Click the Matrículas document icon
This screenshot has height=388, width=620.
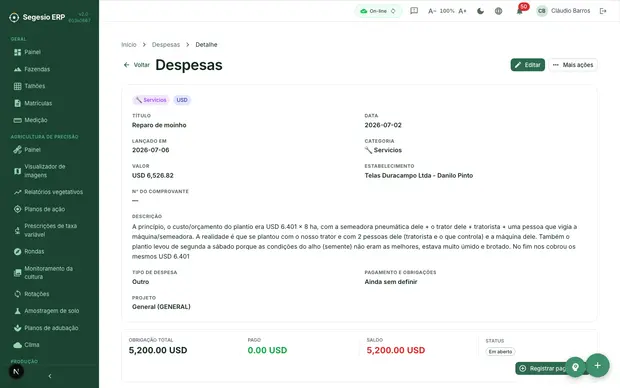click(17, 103)
